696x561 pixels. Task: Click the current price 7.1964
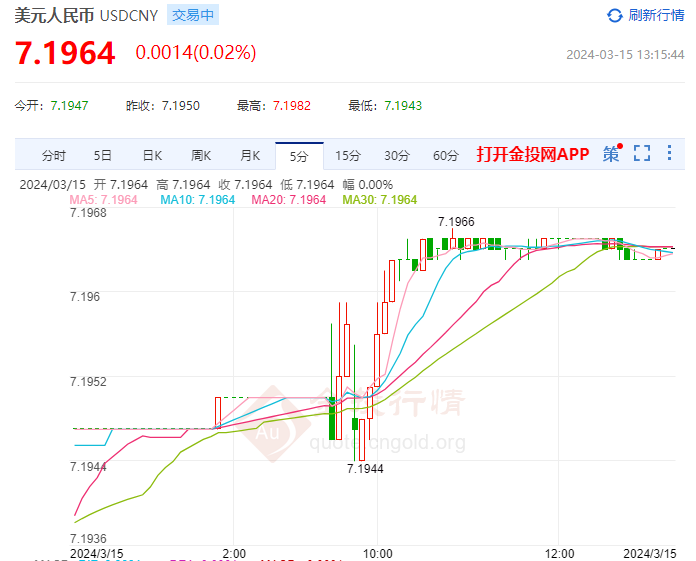[x=65, y=53]
